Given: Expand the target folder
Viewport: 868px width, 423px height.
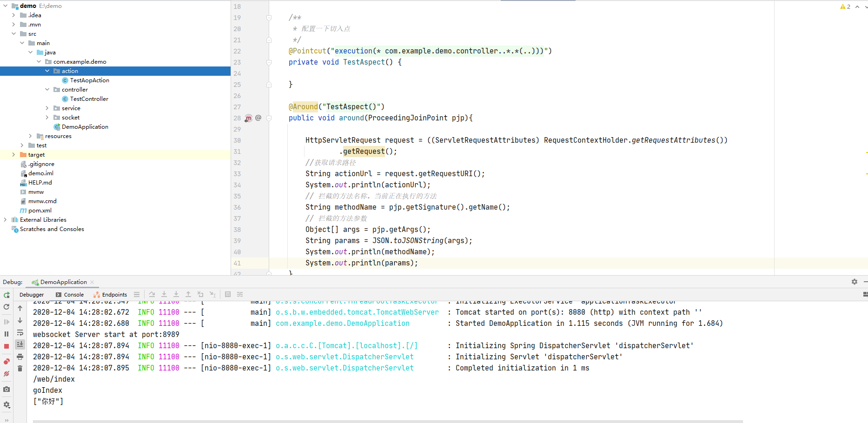Looking at the screenshot, I should click(x=13, y=155).
